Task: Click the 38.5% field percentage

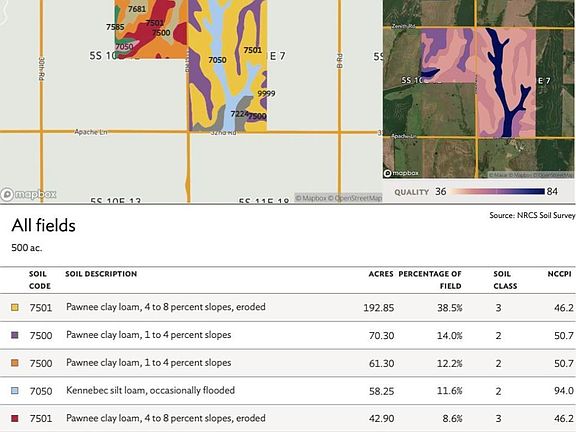Action: coord(450,308)
